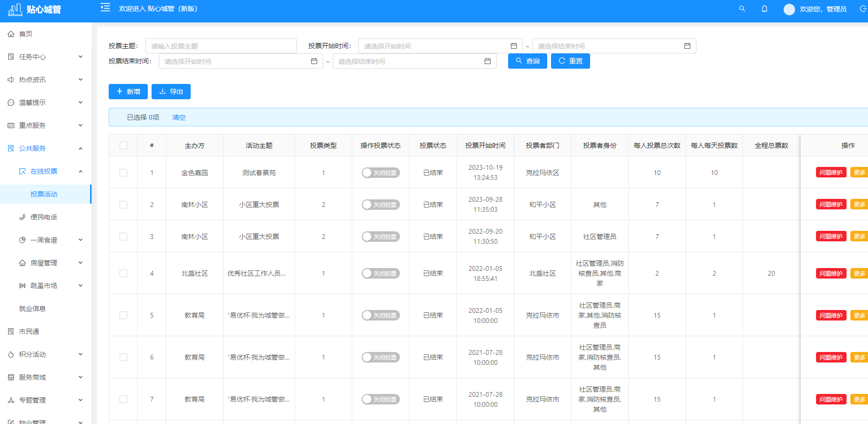Click the 重点服务 icon in sidebar
Screen dimensions: 868x424
[11, 125]
